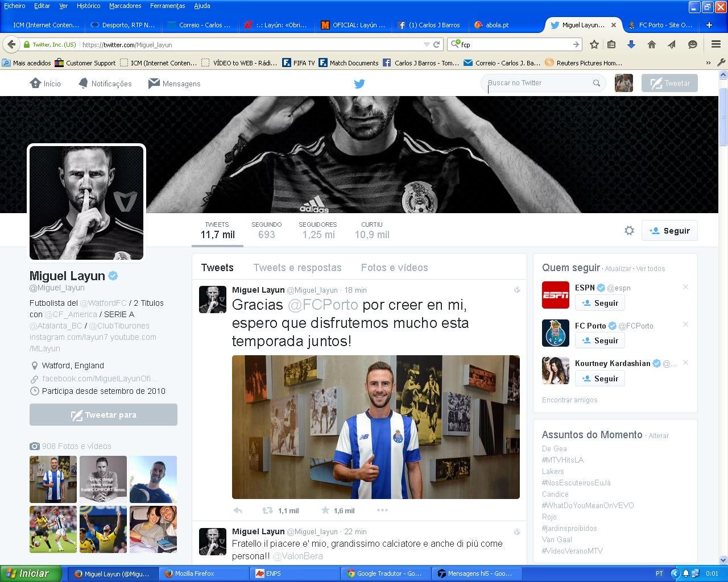This screenshot has width=728, height=582.
Task: Follow FC Porto suggested account
Action: tap(599, 340)
